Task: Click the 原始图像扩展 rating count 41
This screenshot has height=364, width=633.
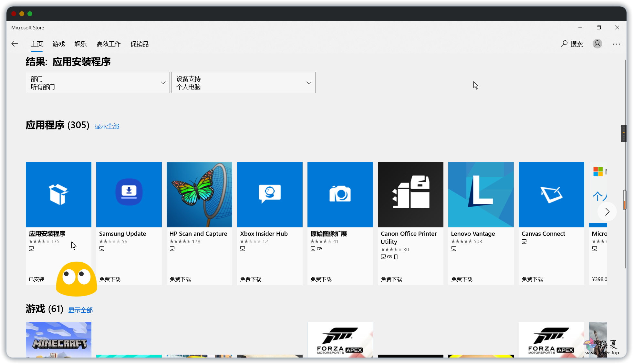Action: [336, 241]
